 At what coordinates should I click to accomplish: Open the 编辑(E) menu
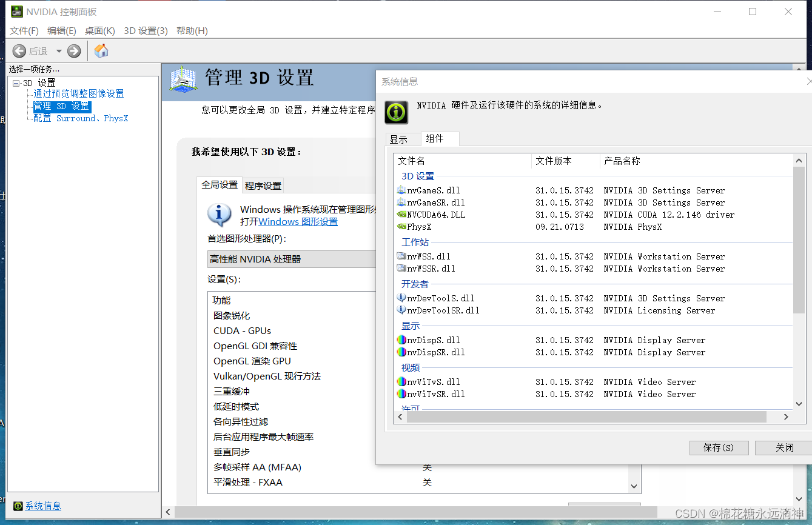(62, 31)
